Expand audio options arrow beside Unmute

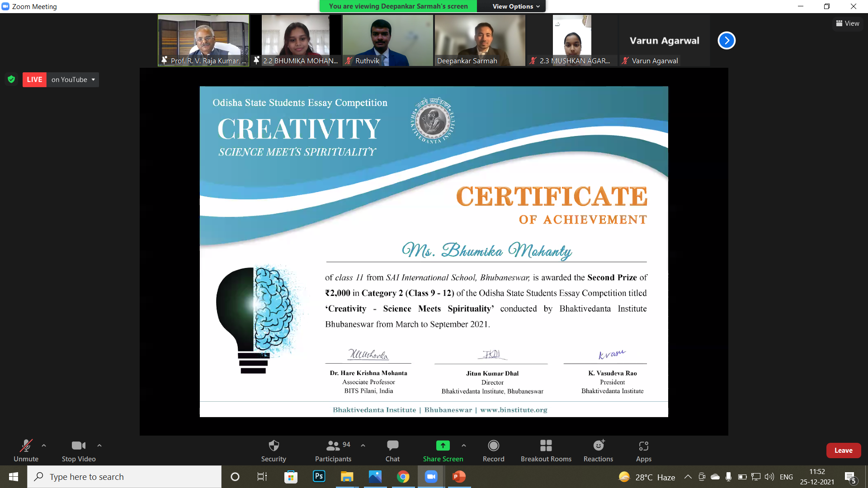(44, 446)
